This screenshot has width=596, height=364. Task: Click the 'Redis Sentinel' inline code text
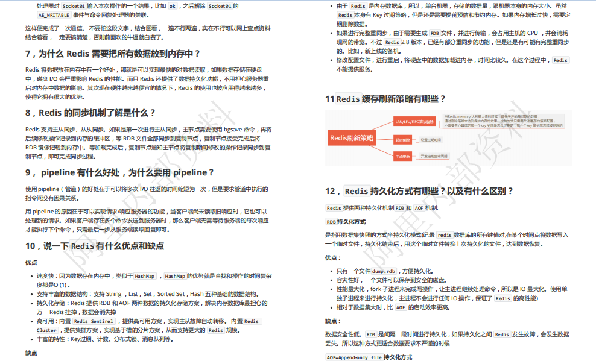tap(94, 321)
